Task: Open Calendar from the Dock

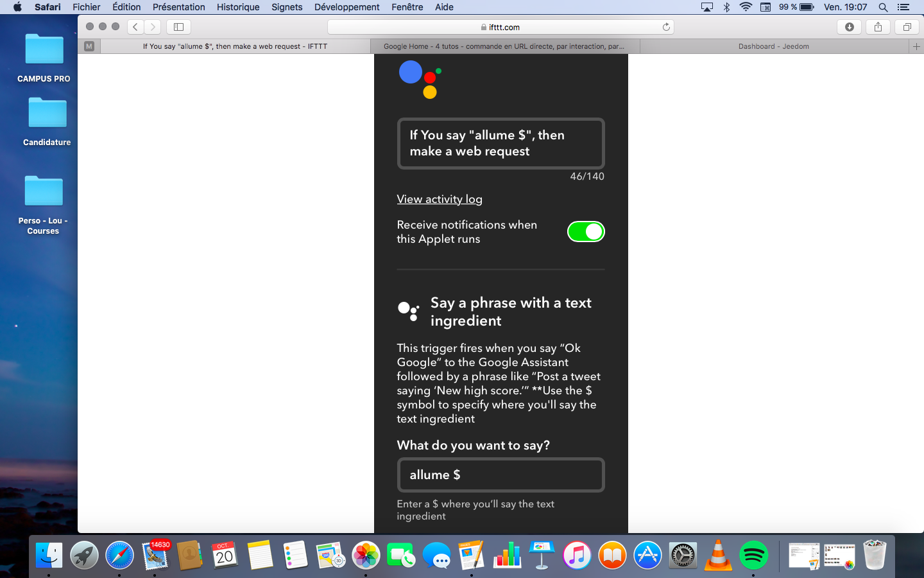Action: (225, 556)
